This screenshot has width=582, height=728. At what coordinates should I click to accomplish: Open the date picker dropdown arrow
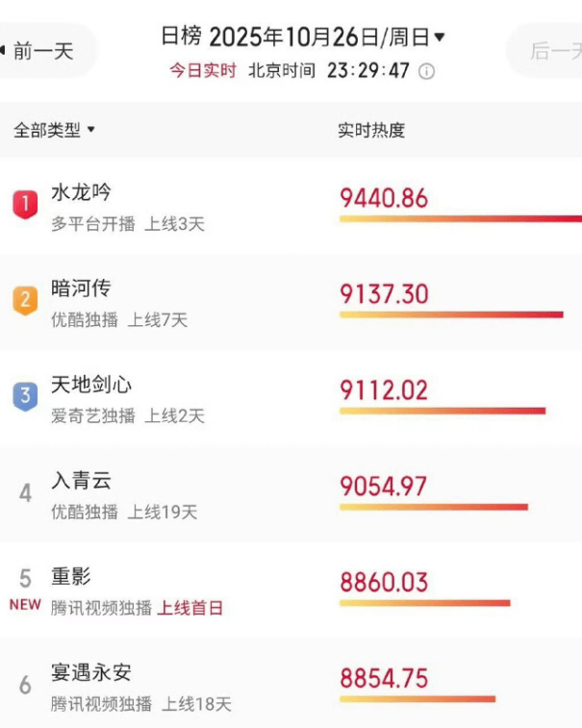(440, 38)
